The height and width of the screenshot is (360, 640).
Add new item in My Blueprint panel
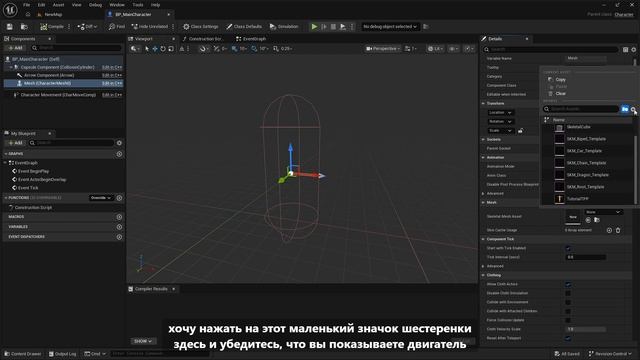[x=15, y=143]
